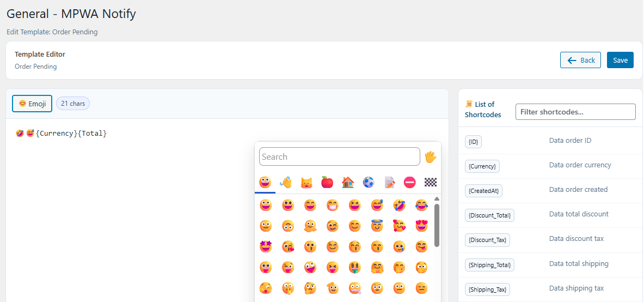Select the no-entry Symbols category icon
The image size is (644, 302).
tap(410, 182)
